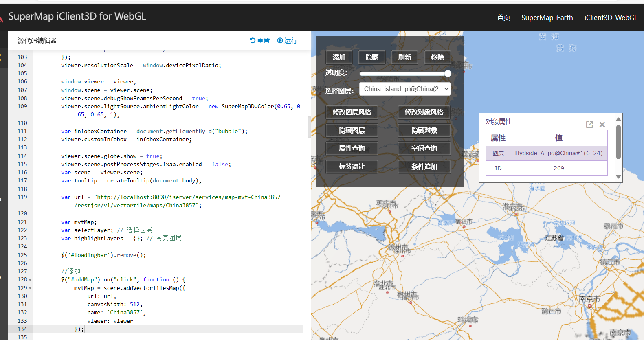Click the code editor vertical scrollbar thumb
This screenshot has width=644, height=340.
point(309,127)
